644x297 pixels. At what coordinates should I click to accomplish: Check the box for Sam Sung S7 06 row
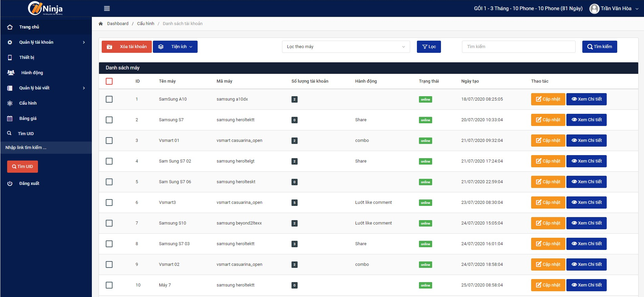point(109,182)
